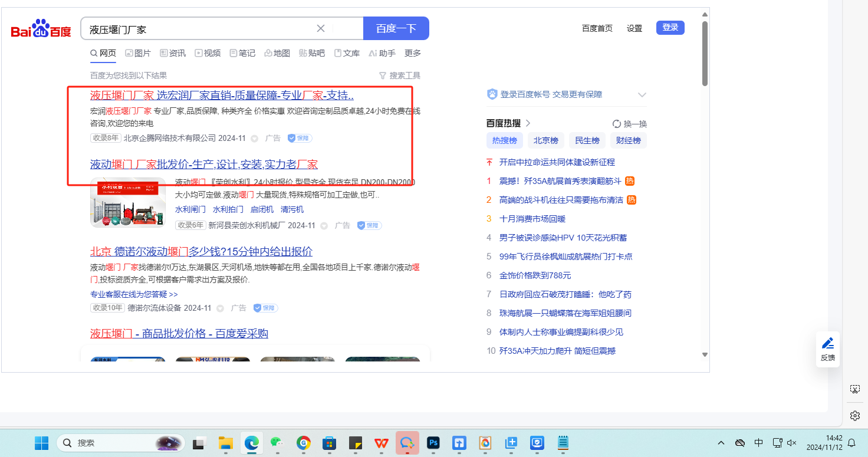Screen dimensions: 868x457
Task: Click the Baidu logo
Action: coord(41,29)
